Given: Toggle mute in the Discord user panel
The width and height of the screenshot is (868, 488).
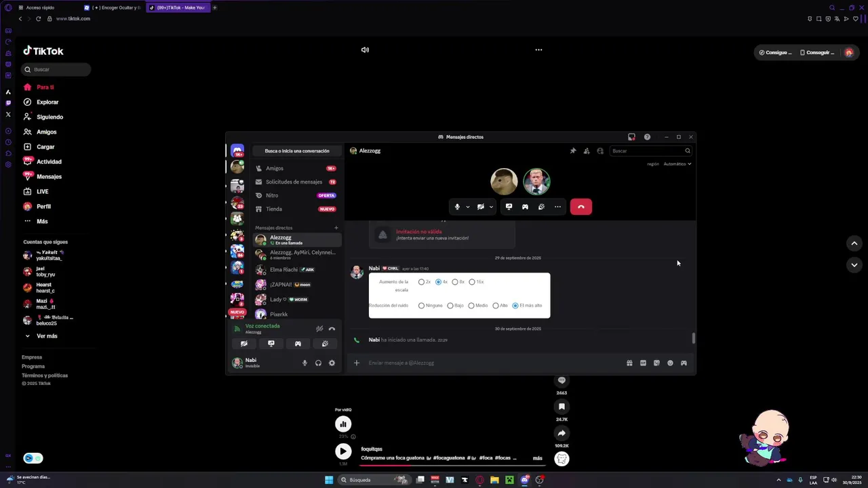Looking at the screenshot, I should pos(304,363).
